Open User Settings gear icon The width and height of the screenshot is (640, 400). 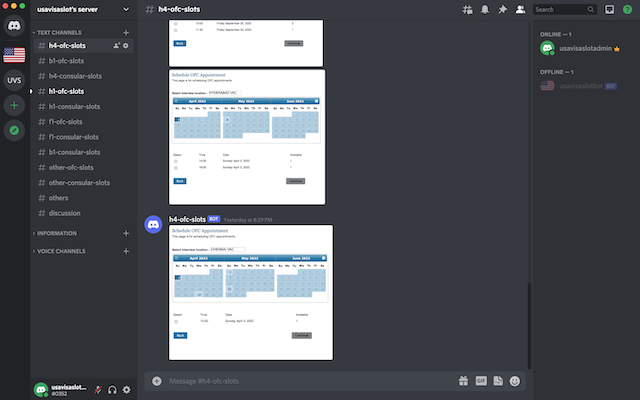click(x=127, y=390)
